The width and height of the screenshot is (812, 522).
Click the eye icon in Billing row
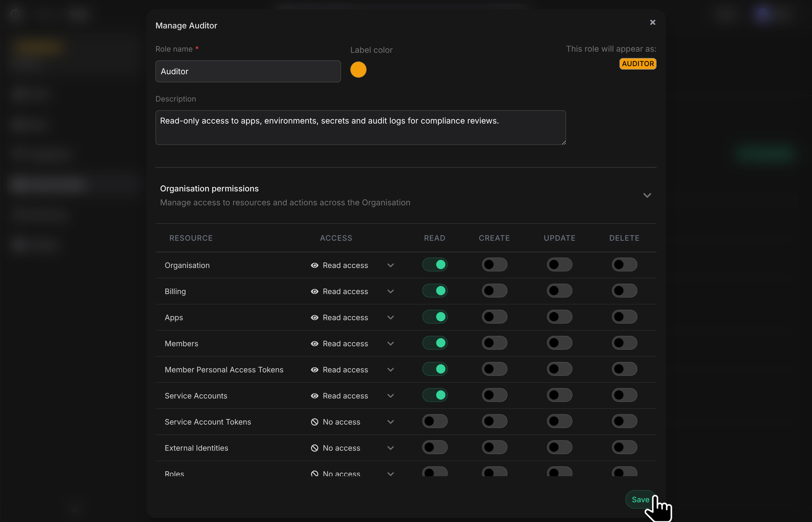(314, 291)
